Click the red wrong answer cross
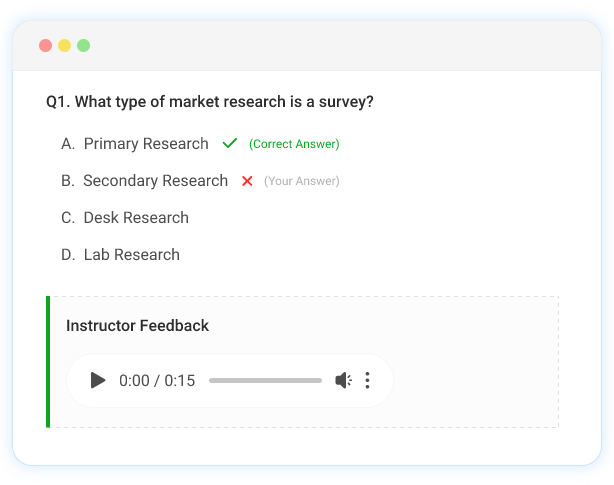 247,181
